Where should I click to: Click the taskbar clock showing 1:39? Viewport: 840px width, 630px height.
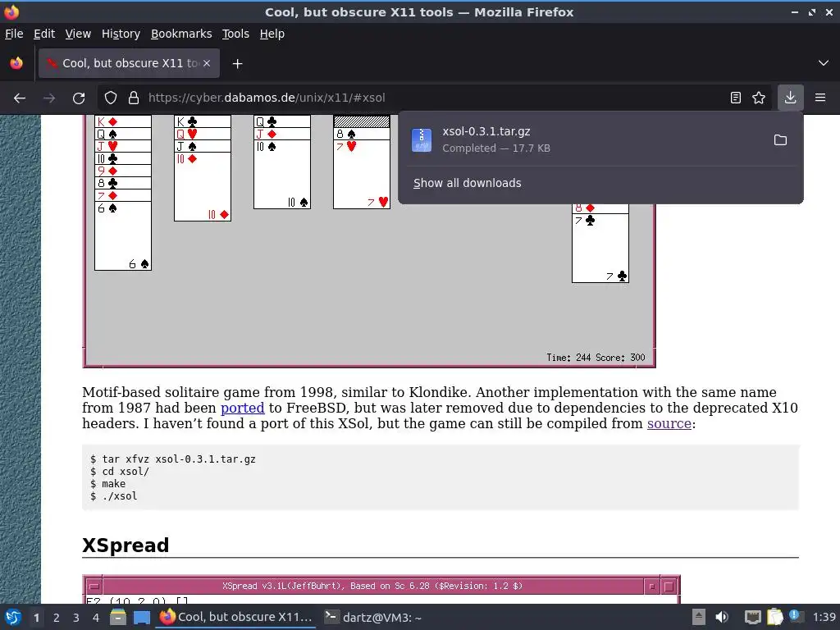point(824,617)
